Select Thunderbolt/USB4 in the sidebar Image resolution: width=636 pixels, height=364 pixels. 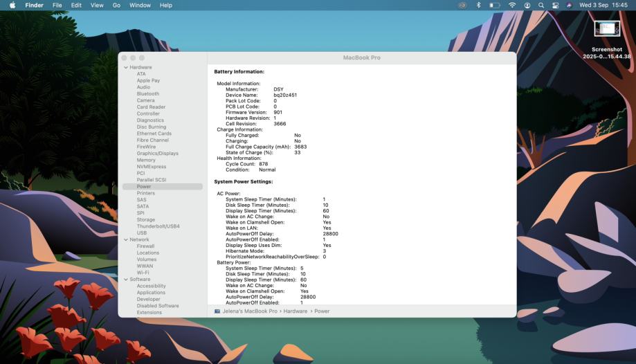[x=158, y=226]
